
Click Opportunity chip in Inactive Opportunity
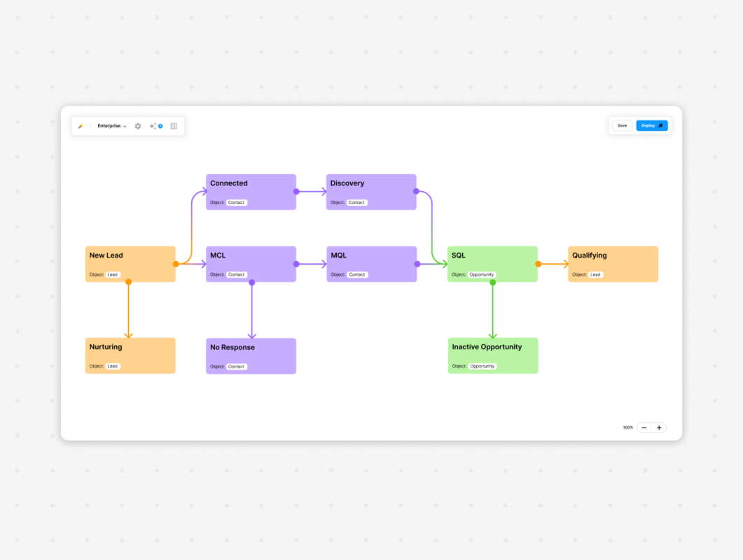pyautogui.click(x=482, y=366)
